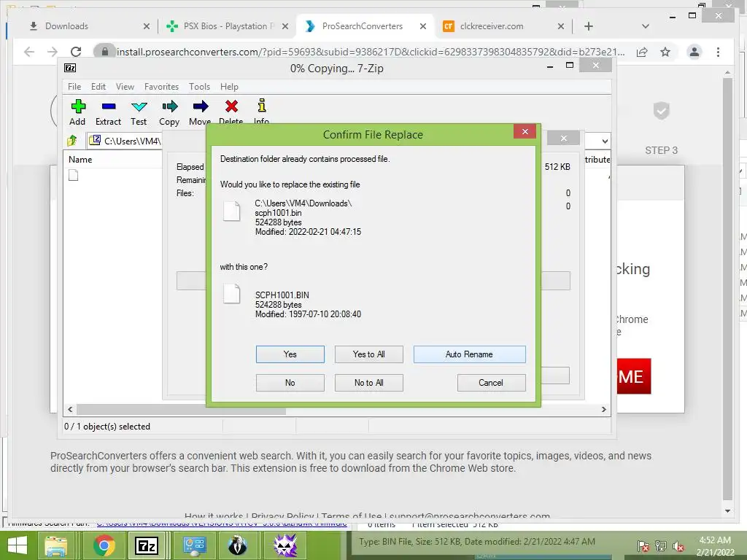Click Auto Rename
Image resolution: width=747 pixels, height=560 pixels.
click(x=469, y=354)
